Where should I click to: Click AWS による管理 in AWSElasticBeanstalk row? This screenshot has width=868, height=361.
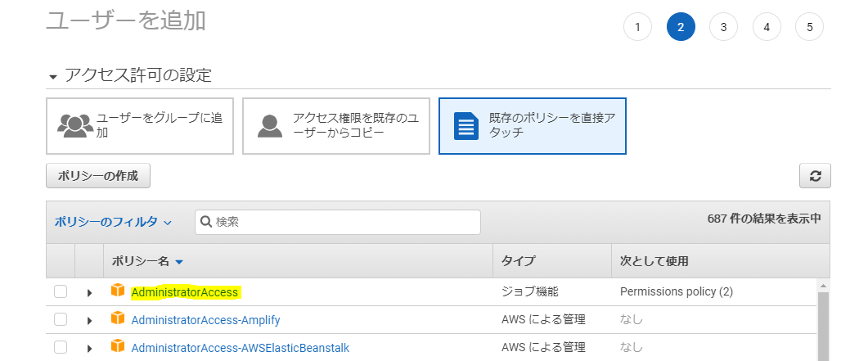click(x=543, y=348)
